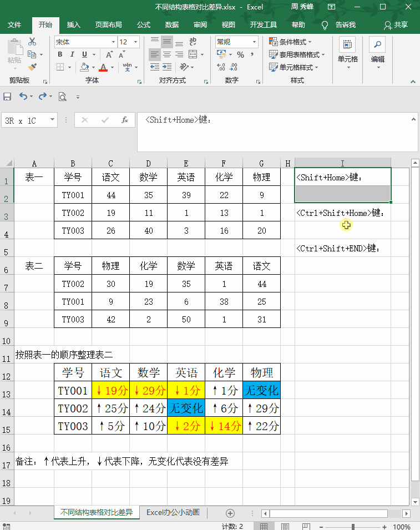Switch to the 插入 tab
Viewport: 420px width, 530px height.
click(x=74, y=24)
